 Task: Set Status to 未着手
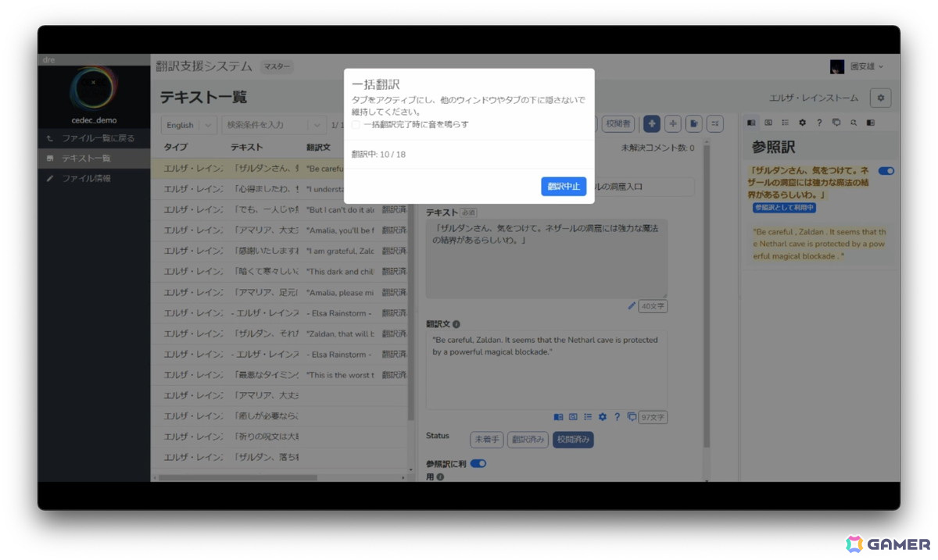point(486,440)
